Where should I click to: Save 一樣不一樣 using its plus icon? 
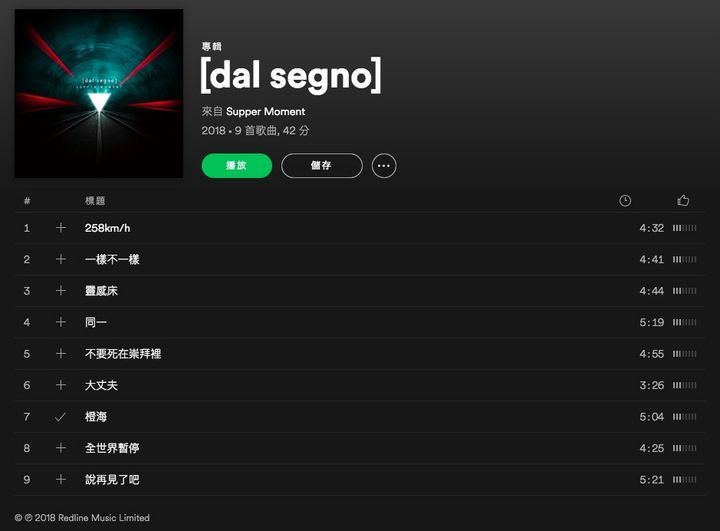point(61,260)
